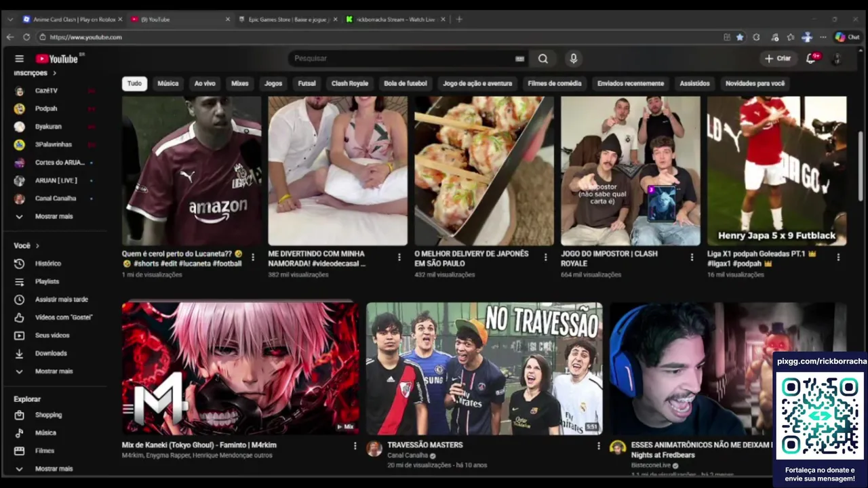Open browser three-dot settings menu
This screenshot has height=488, width=868.
(x=823, y=37)
